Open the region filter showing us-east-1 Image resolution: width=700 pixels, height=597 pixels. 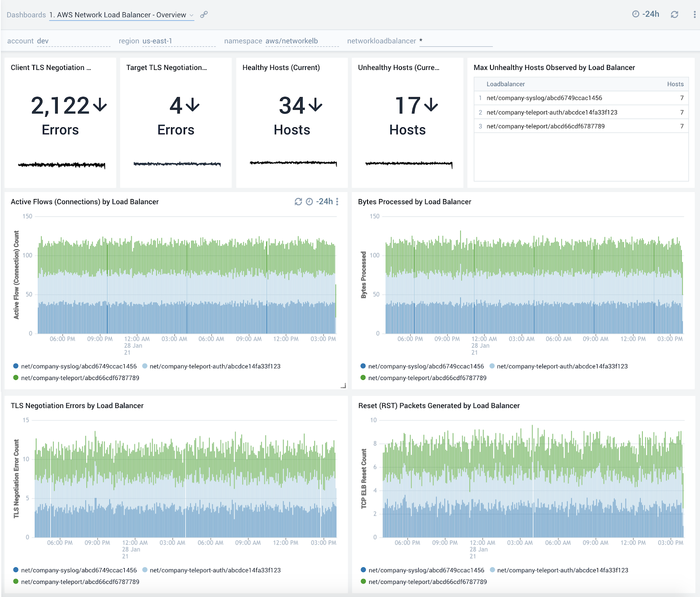pos(157,41)
